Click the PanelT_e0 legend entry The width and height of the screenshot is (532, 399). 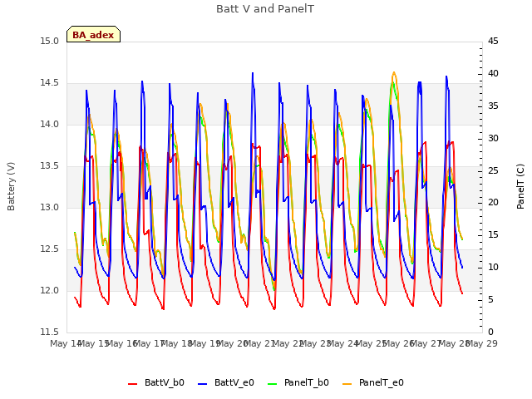click(373, 382)
